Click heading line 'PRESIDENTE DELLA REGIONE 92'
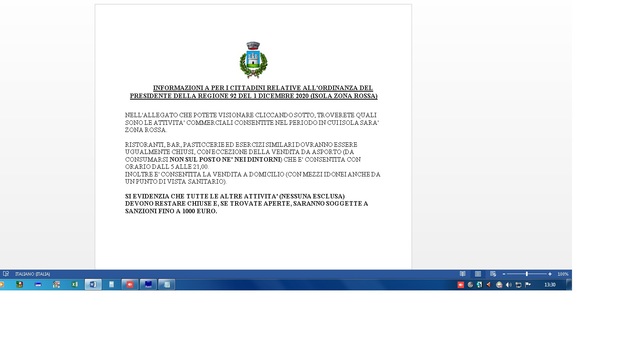This screenshot has height=360, width=640. (253, 96)
